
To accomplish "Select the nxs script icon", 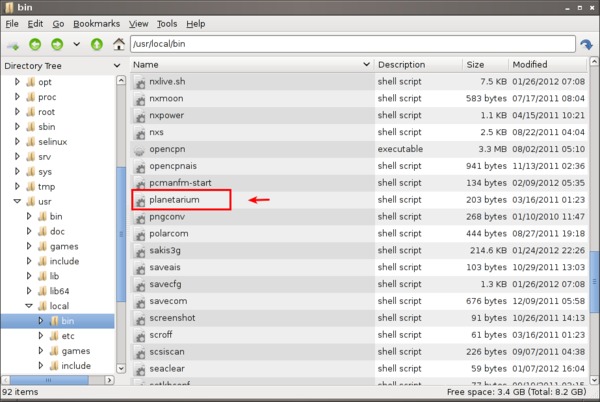I will [x=140, y=132].
